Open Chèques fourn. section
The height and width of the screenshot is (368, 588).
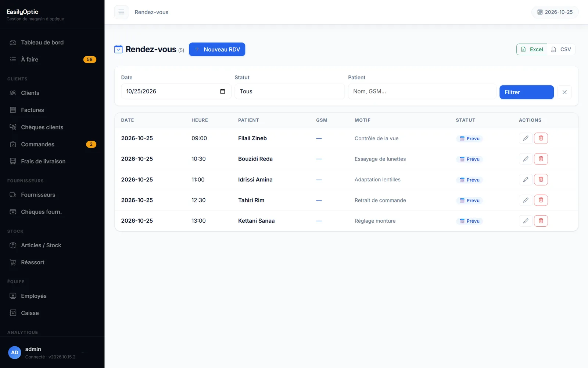pyautogui.click(x=52, y=212)
